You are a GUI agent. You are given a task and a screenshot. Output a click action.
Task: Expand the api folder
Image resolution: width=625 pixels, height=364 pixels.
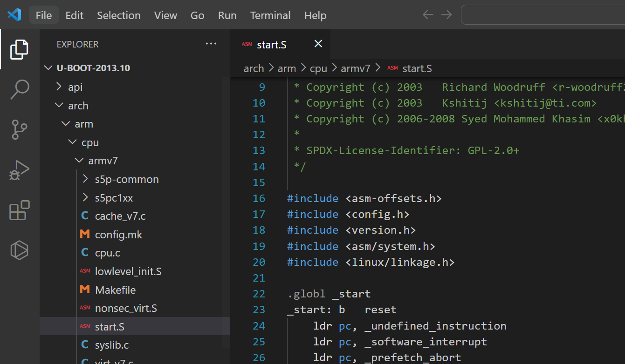[x=59, y=87]
